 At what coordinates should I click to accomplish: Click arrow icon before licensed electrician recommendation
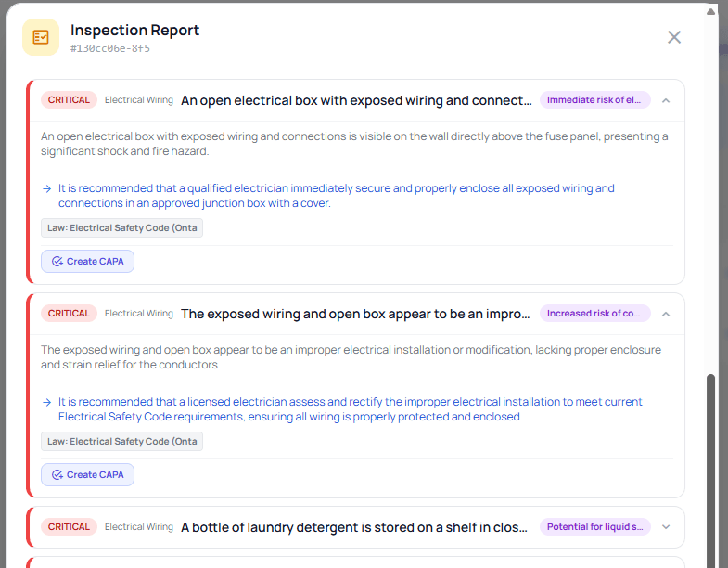(47, 402)
